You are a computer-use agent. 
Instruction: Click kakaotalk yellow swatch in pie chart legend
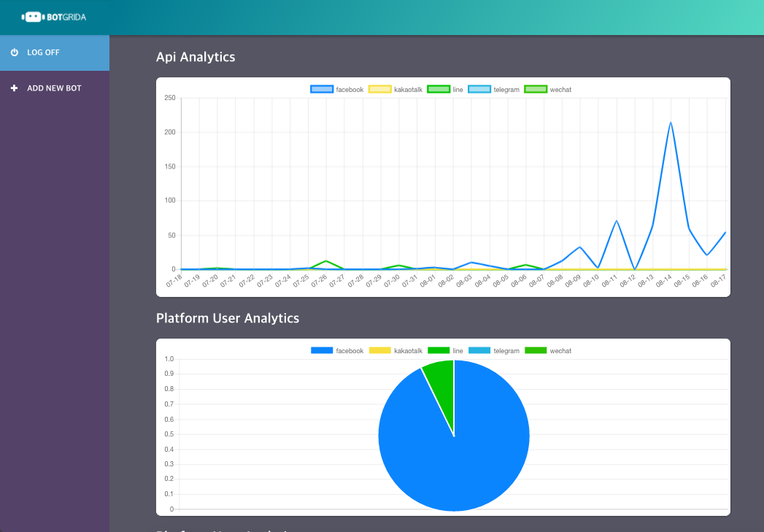(380, 351)
